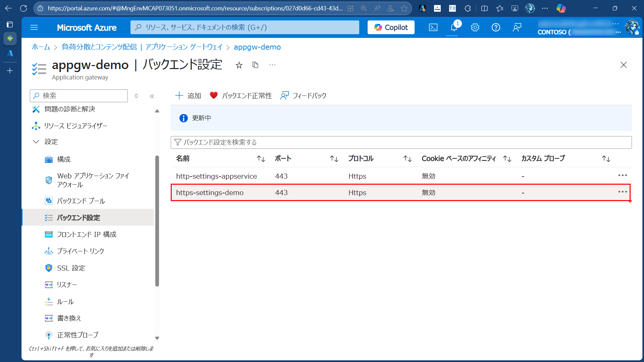Click the Microsoft Azure logo text
This screenshot has height=362, width=644.
(x=87, y=27)
